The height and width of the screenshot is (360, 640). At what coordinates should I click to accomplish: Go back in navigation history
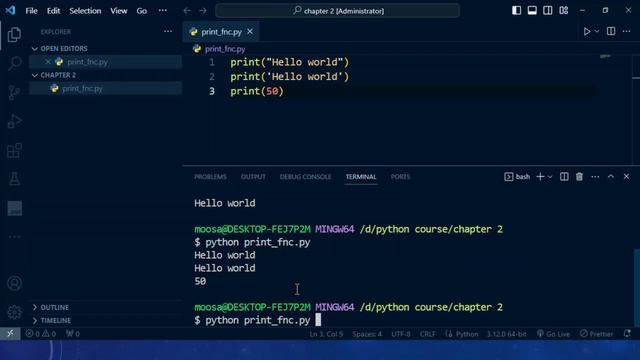tap(187, 11)
